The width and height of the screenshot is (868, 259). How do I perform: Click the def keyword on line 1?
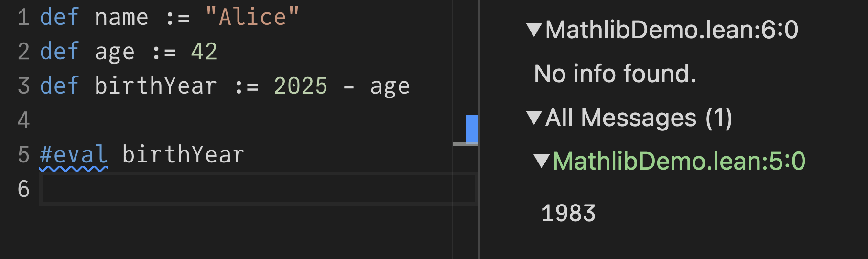coord(59,18)
